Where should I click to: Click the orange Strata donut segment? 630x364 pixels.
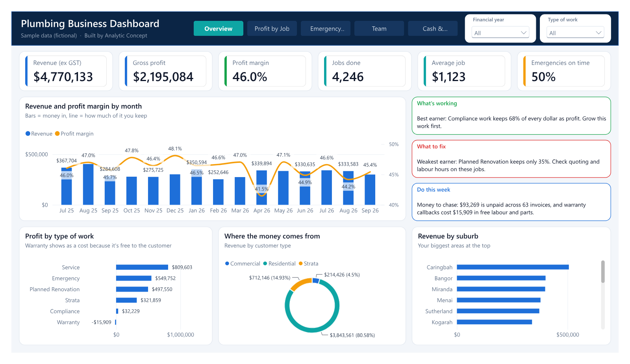[x=300, y=283]
